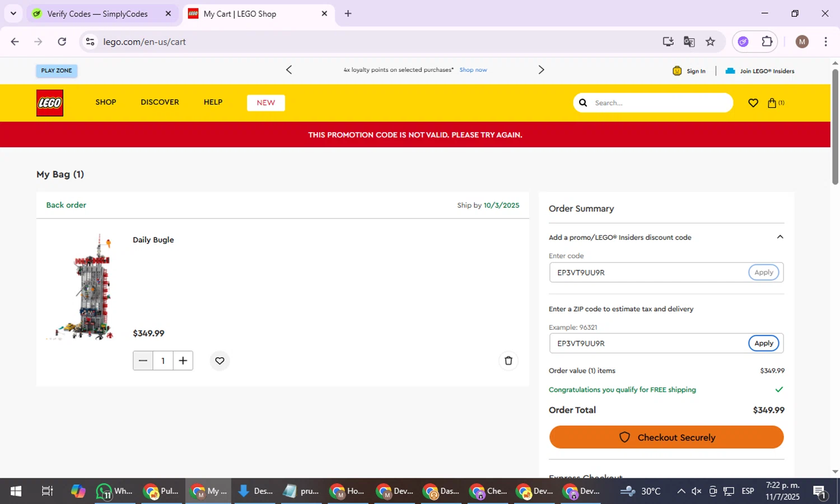840x504 pixels.
Task: Go back in browser
Action: click(x=15, y=42)
